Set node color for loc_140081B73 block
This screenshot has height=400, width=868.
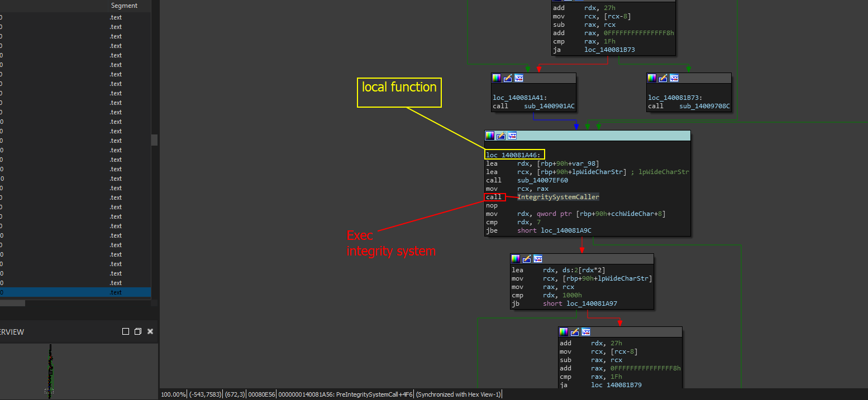(x=652, y=78)
